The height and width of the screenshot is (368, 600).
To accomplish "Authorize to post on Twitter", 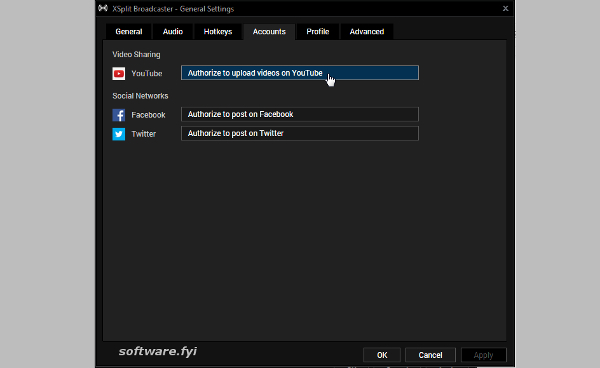I will (300, 133).
